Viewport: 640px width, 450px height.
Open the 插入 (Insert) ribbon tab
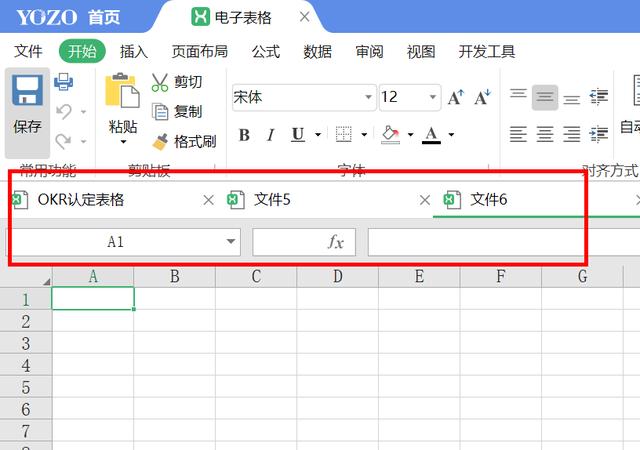(x=134, y=52)
